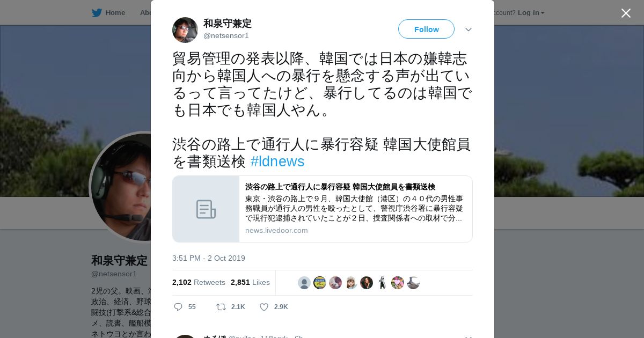The image size is (644, 338).
Task: Close the tweet overlay with the X
Action: pos(626,13)
